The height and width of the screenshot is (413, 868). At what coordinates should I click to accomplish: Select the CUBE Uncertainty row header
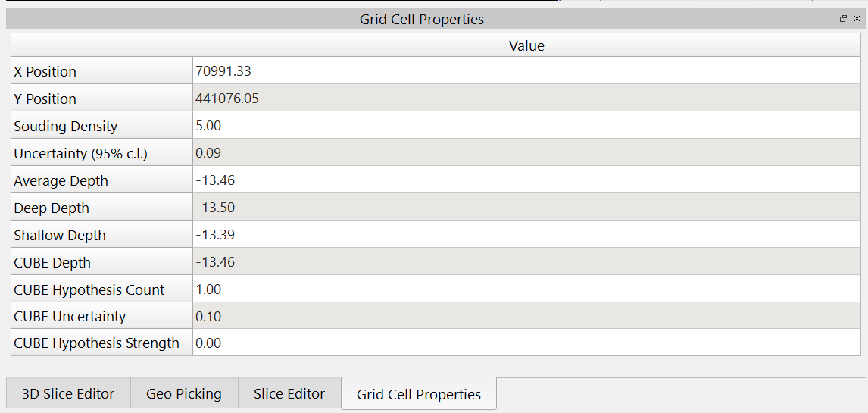click(x=102, y=317)
